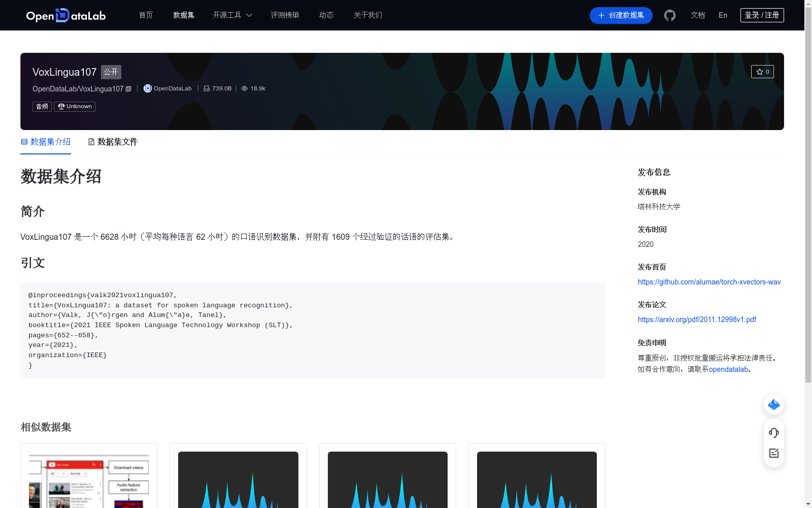Click the opendatalab contact link

[x=728, y=369]
